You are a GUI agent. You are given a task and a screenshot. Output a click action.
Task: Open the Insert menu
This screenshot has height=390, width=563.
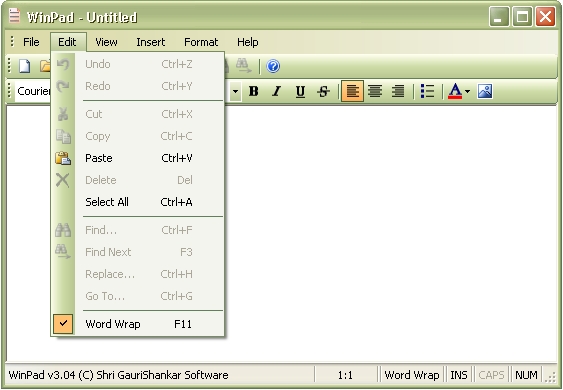tap(151, 42)
